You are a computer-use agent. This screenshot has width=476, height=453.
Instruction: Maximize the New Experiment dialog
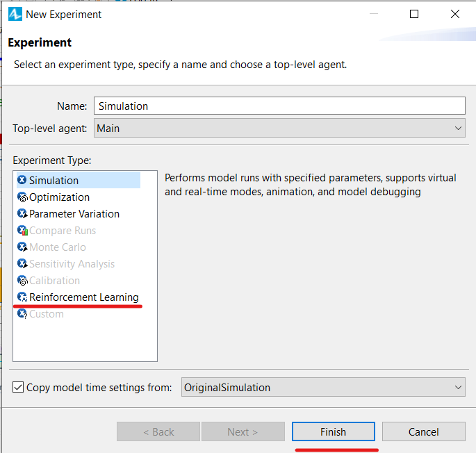[x=414, y=14]
